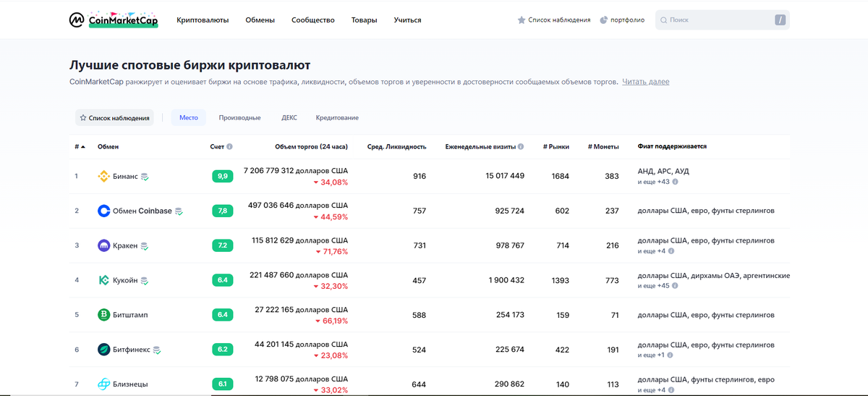Click the green 9,9 score badge
This screenshot has width=868, height=396.
(x=222, y=176)
